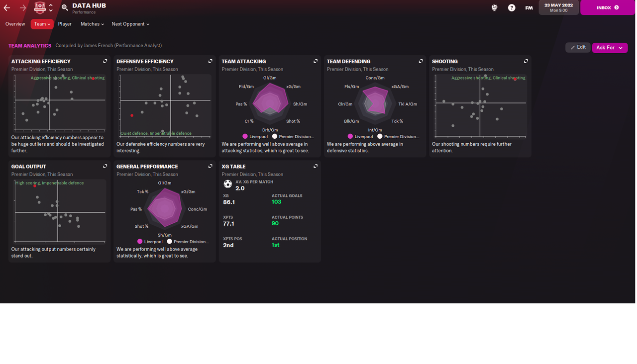
Task: Click the Actual Points value 90
Action: click(x=275, y=223)
